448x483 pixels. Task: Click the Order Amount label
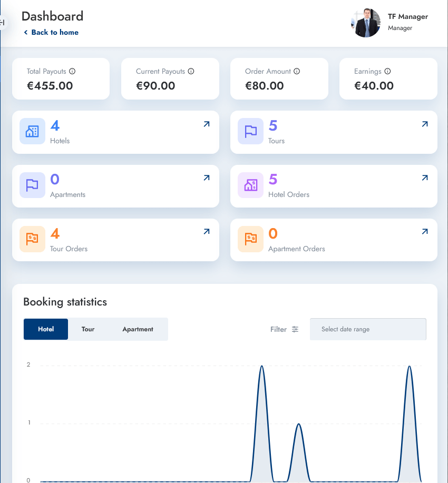268,72
